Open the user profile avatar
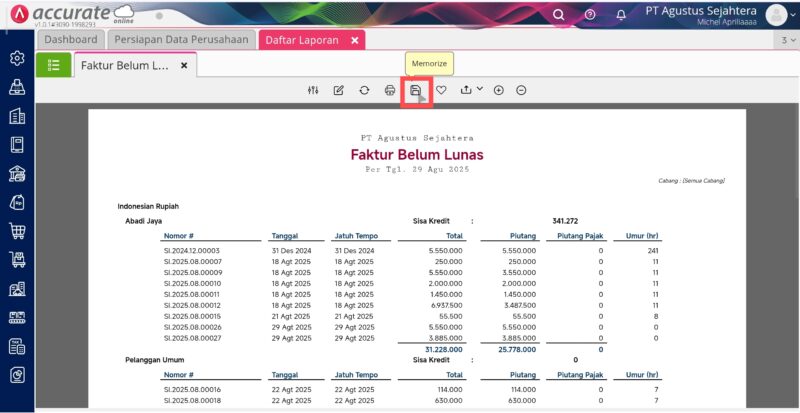 (777, 15)
